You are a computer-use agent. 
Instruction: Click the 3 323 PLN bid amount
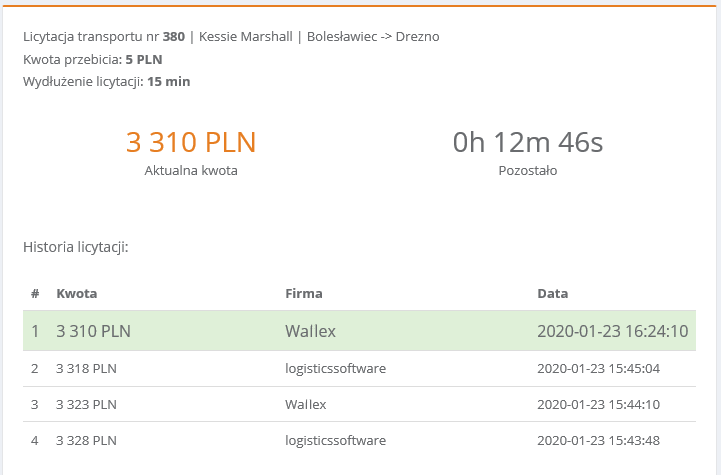(x=87, y=405)
